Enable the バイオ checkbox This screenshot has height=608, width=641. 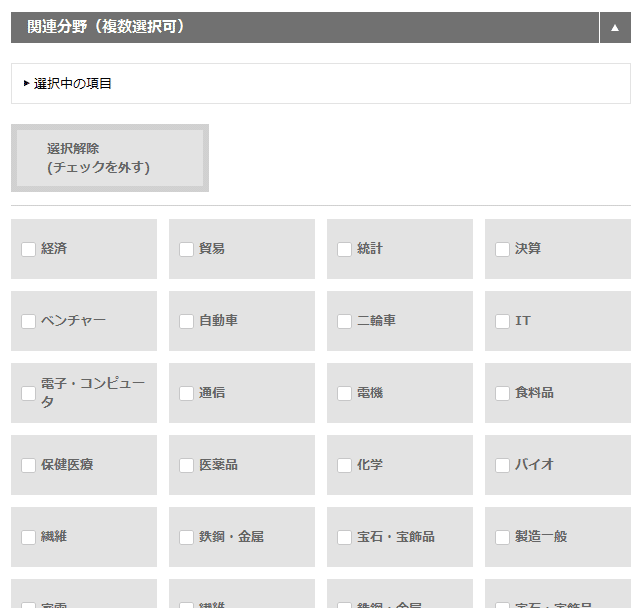[x=502, y=465]
